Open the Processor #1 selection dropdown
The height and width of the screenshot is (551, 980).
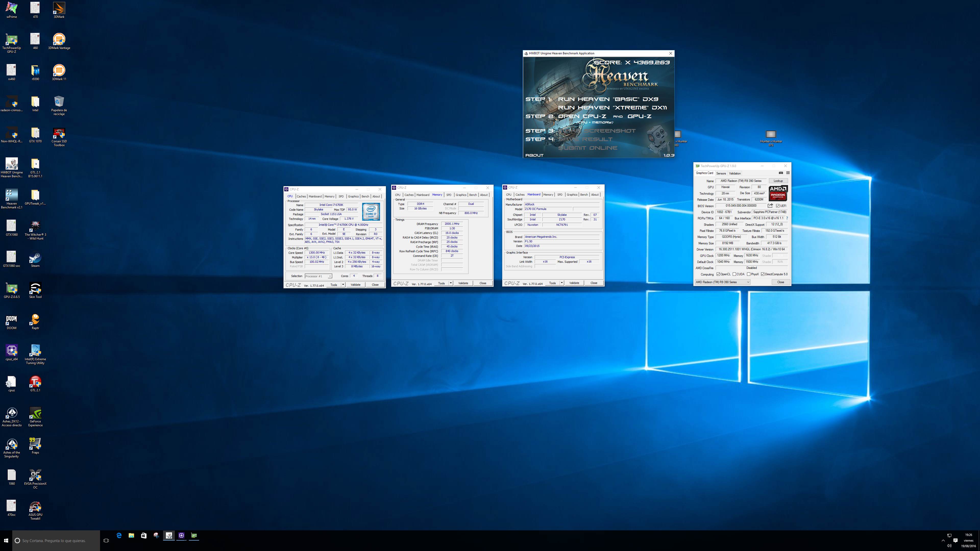pyautogui.click(x=318, y=276)
